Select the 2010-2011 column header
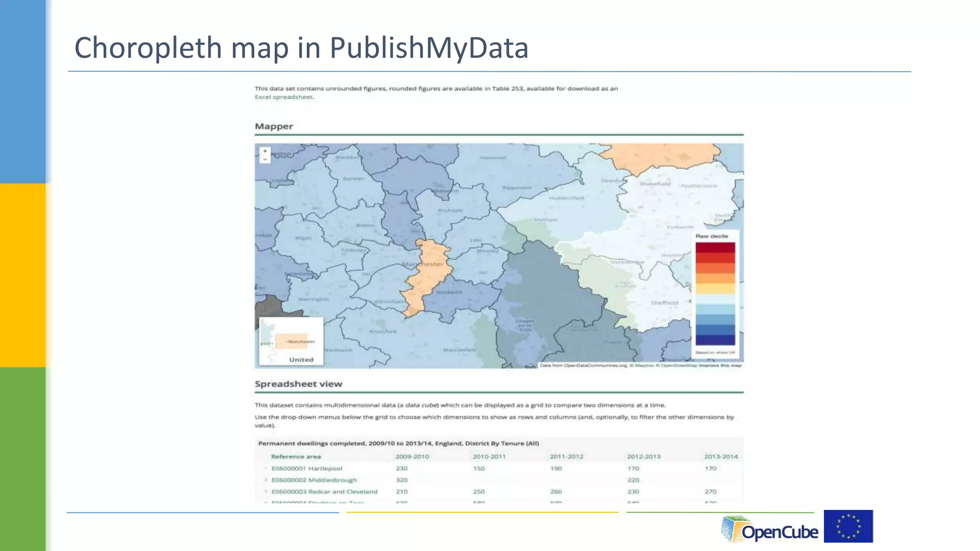The height and width of the screenshot is (551, 980). pos(489,457)
